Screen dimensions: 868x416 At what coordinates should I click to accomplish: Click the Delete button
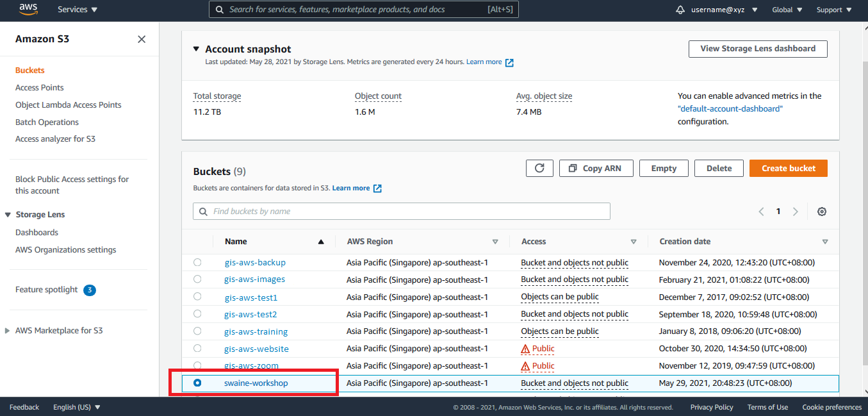tap(719, 168)
